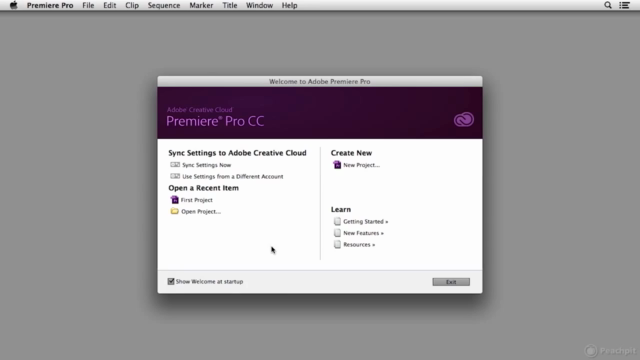Click the Sync Settings Now icon

click(x=175, y=165)
